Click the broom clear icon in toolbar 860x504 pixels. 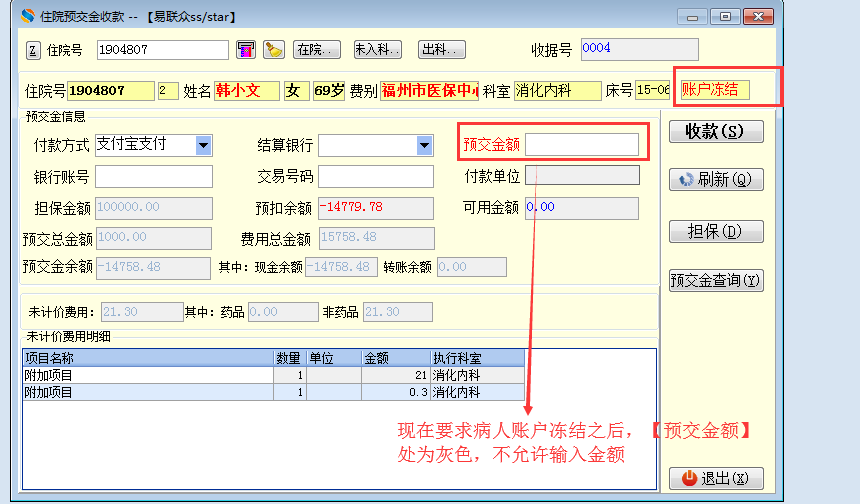(273, 50)
